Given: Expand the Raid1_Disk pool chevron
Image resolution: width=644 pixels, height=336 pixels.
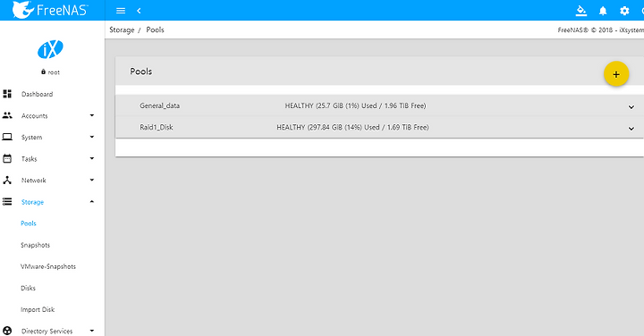Looking at the screenshot, I should (x=631, y=129).
